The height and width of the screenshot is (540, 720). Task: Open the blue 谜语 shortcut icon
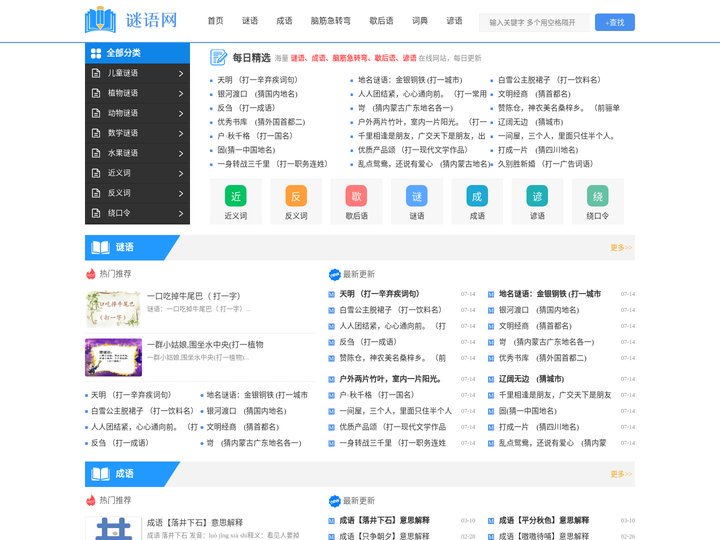click(x=416, y=196)
